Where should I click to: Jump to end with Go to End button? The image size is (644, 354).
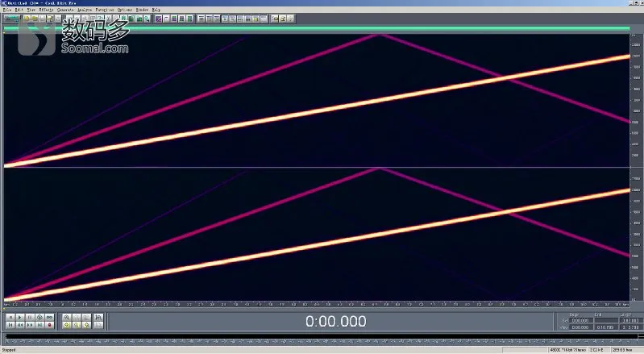[x=39, y=325]
